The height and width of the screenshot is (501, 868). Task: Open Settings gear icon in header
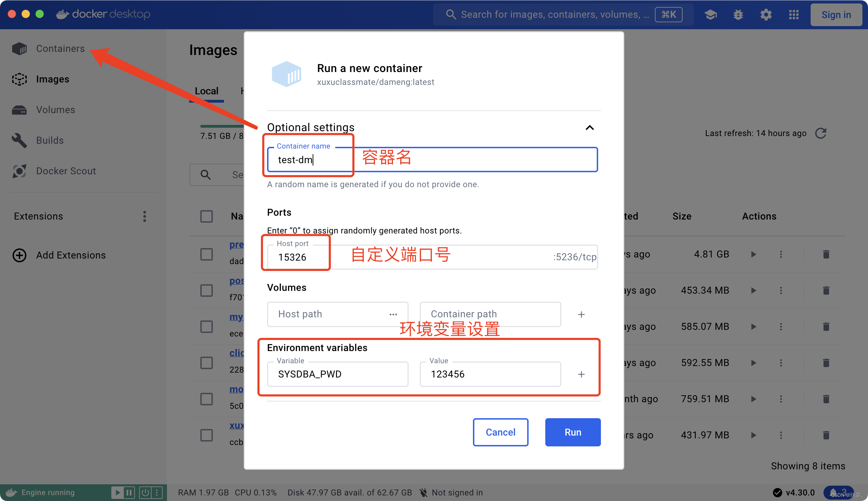[x=766, y=15]
